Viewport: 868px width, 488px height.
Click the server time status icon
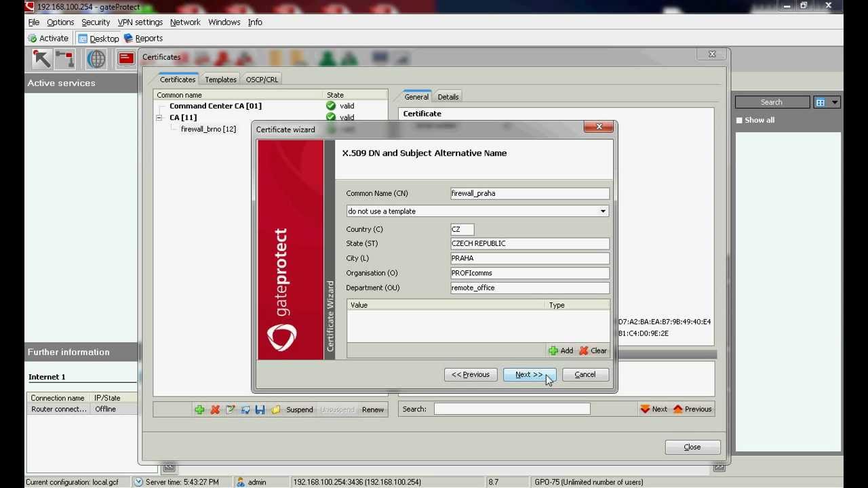(x=138, y=482)
